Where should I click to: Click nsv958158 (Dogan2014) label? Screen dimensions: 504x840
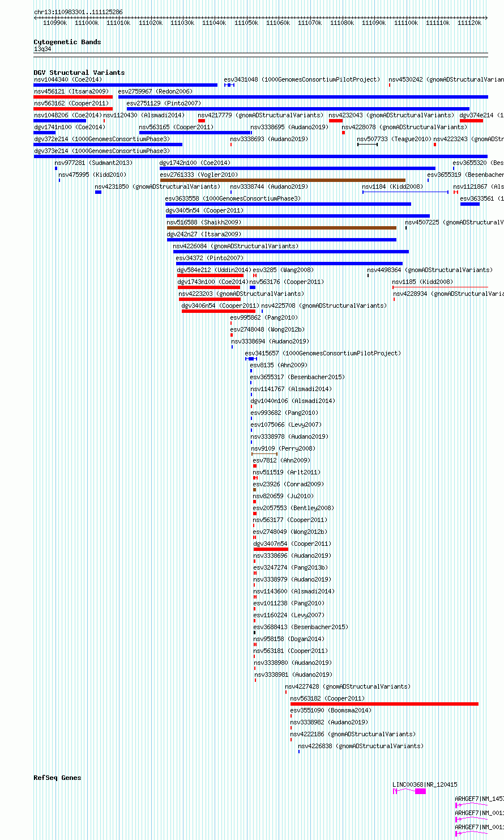tap(289, 639)
